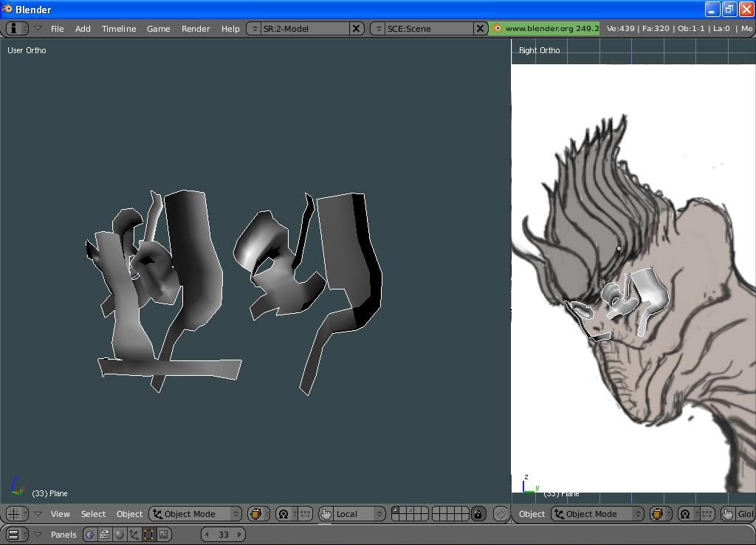The height and width of the screenshot is (545, 756).
Task: Open the Render menu
Action: pyautogui.click(x=196, y=29)
